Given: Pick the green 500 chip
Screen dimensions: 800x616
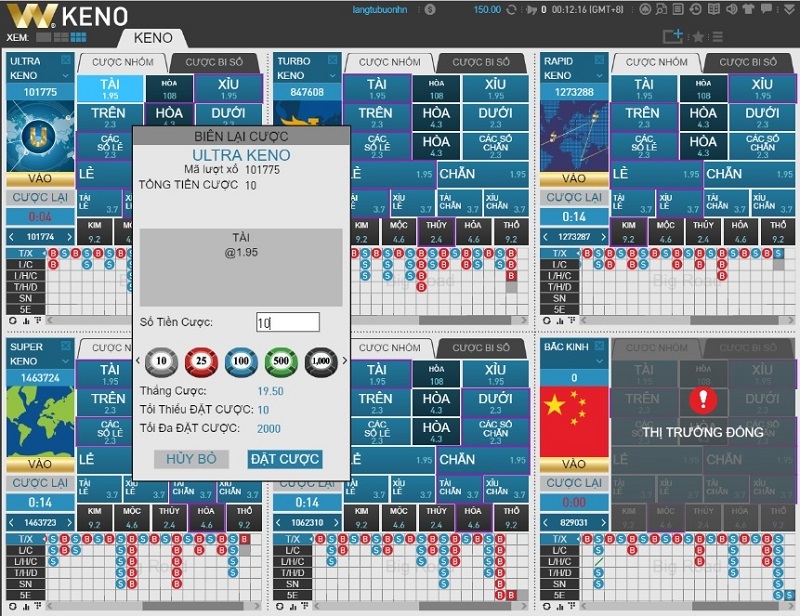Looking at the screenshot, I should pos(281,360).
